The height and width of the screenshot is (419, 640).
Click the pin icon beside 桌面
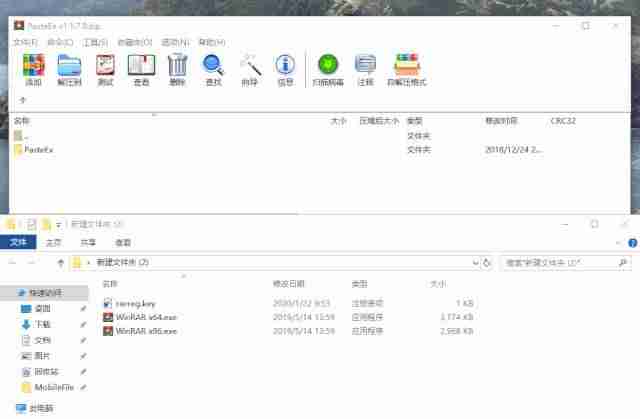click(x=83, y=308)
